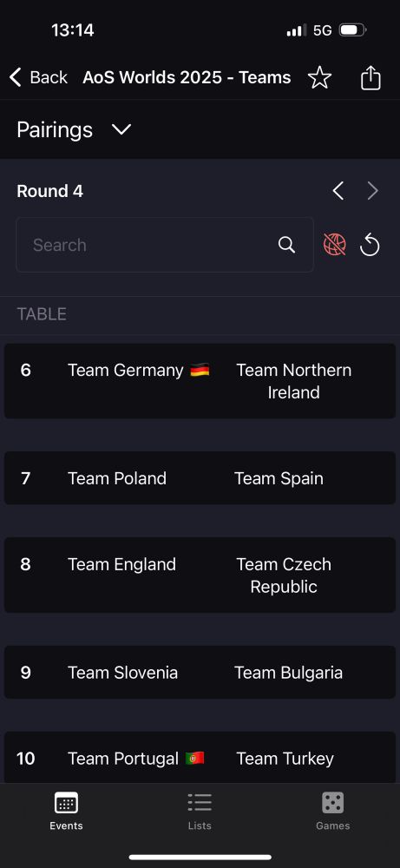Select Team Northern Ireland

click(x=294, y=381)
